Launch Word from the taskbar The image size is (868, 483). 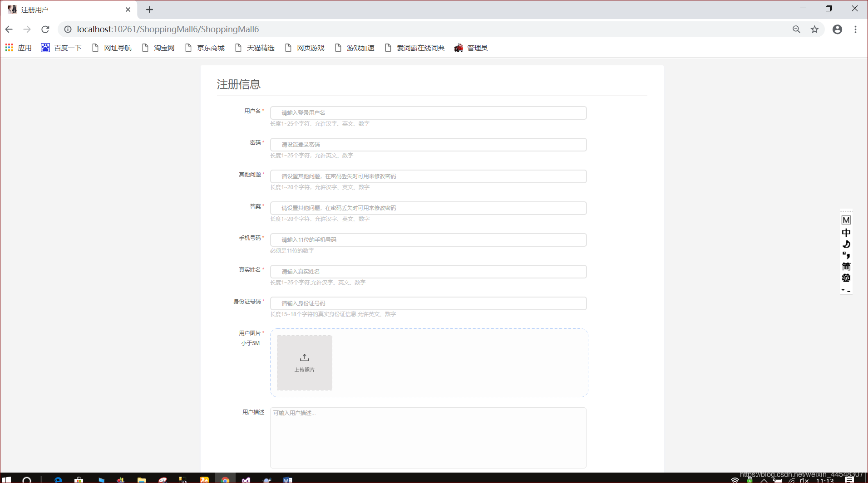click(287, 479)
